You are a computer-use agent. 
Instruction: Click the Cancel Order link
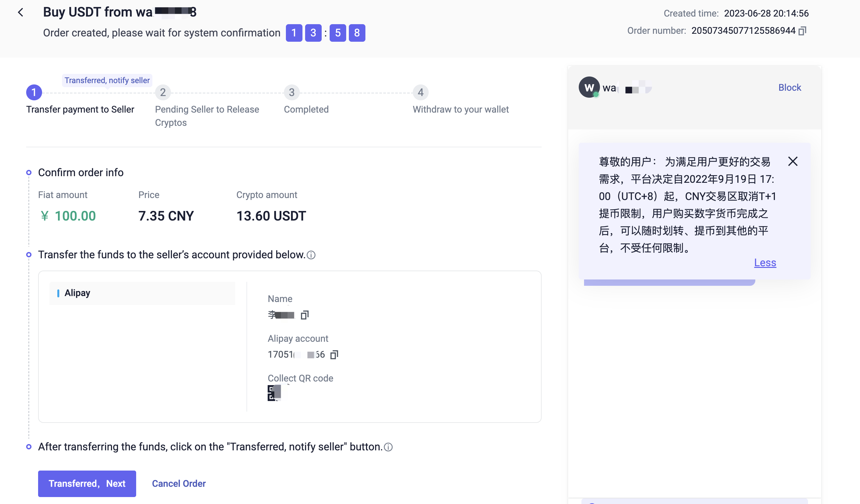coord(179,483)
